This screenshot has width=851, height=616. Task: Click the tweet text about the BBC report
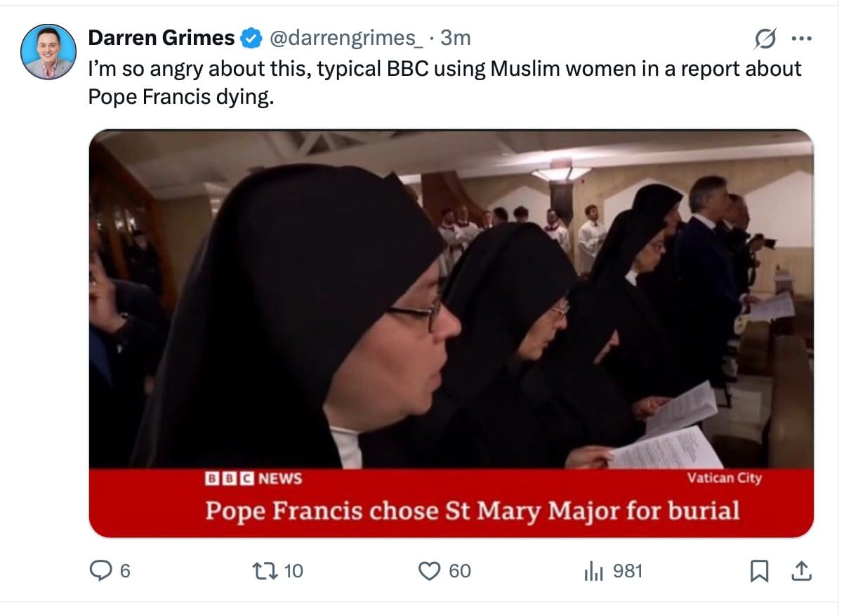(442, 82)
